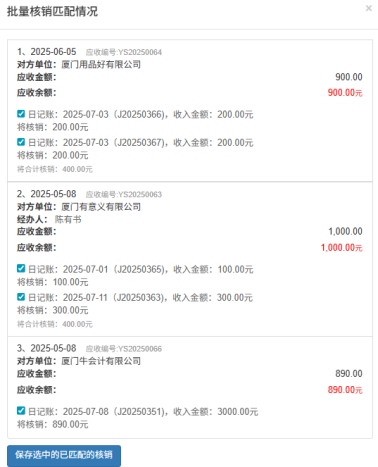The height and width of the screenshot is (467, 378).
Task: Click the dialog title 批量核销匹配情况
Action: tap(52, 11)
